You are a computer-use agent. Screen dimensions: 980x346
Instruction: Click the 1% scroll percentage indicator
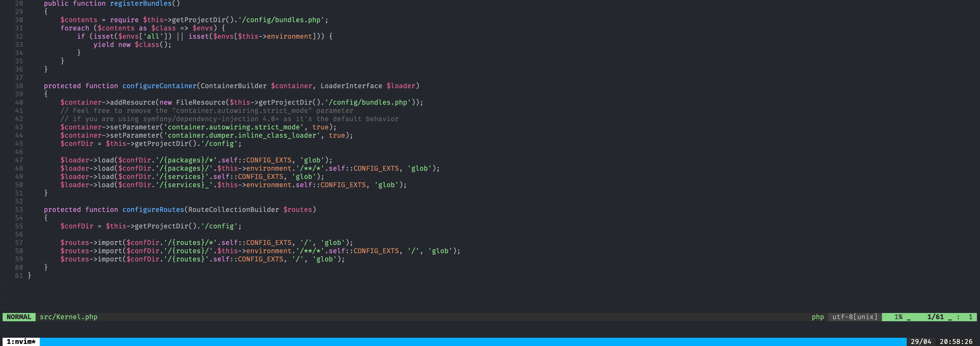point(898,317)
